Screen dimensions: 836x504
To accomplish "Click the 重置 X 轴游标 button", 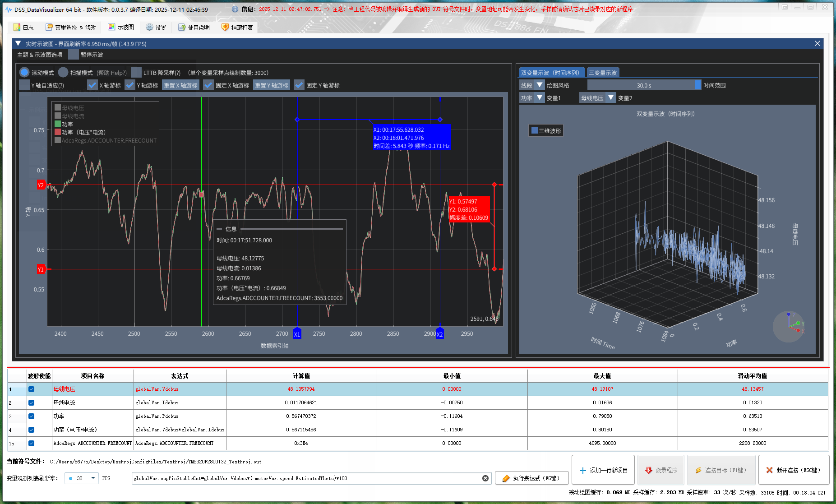I will (180, 85).
